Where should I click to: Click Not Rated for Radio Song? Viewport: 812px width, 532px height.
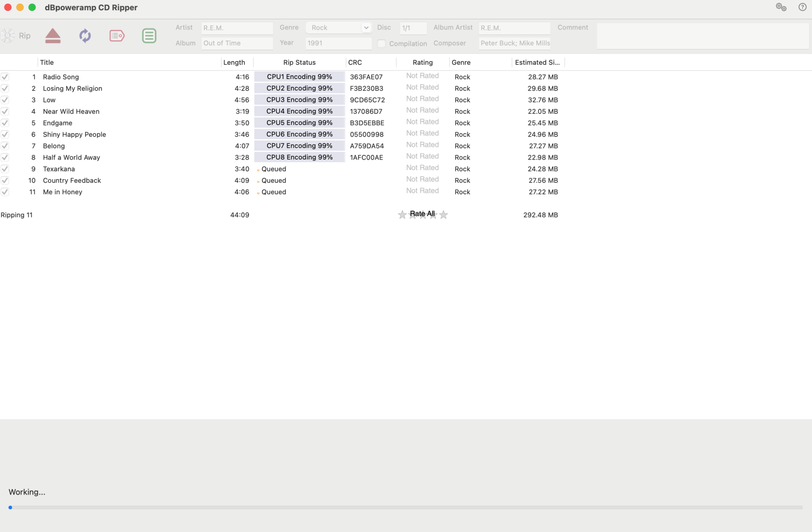(x=422, y=76)
